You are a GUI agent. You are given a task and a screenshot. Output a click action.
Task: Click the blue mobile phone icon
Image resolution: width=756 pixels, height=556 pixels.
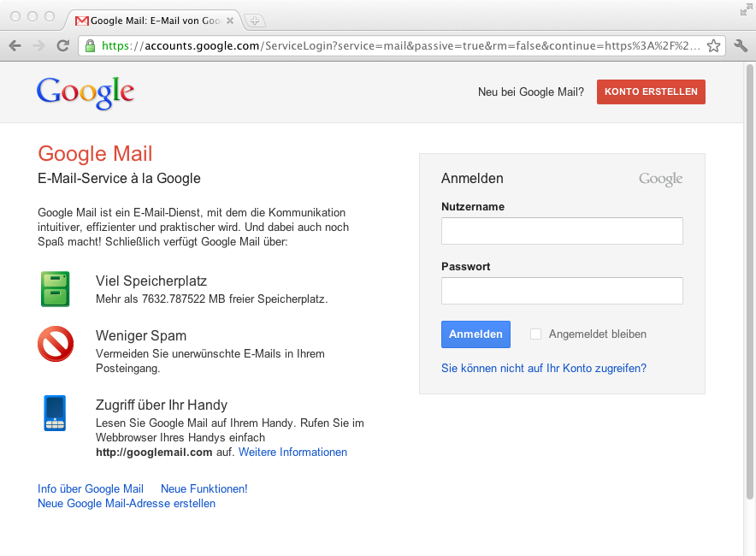55,413
